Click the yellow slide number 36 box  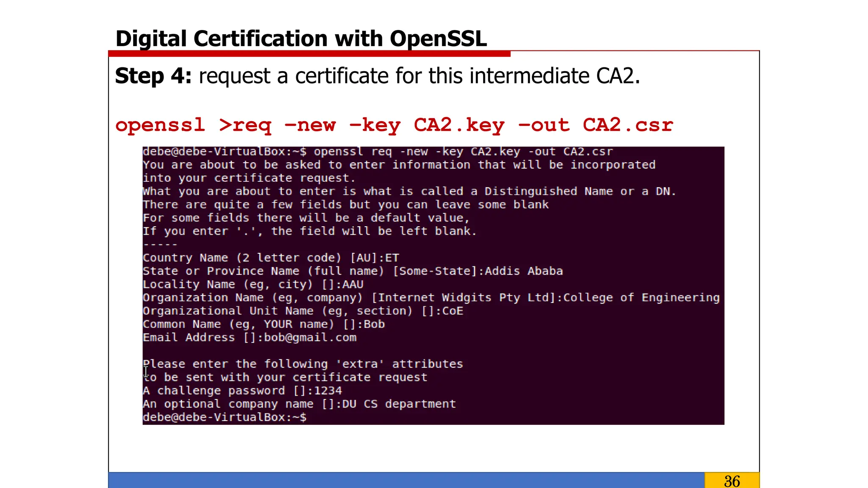(732, 481)
